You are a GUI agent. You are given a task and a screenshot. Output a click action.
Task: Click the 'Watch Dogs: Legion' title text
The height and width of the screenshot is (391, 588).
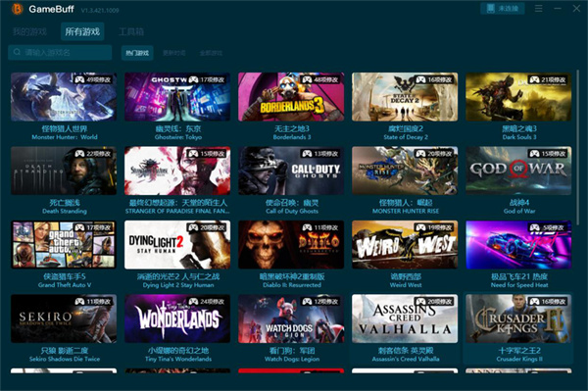click(x=292, y=359)
